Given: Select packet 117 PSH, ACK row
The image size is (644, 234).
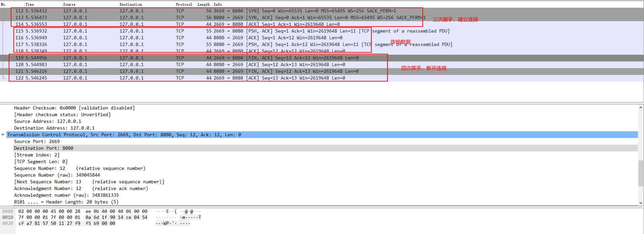Looking at the screenshot, I should [322, 44].
